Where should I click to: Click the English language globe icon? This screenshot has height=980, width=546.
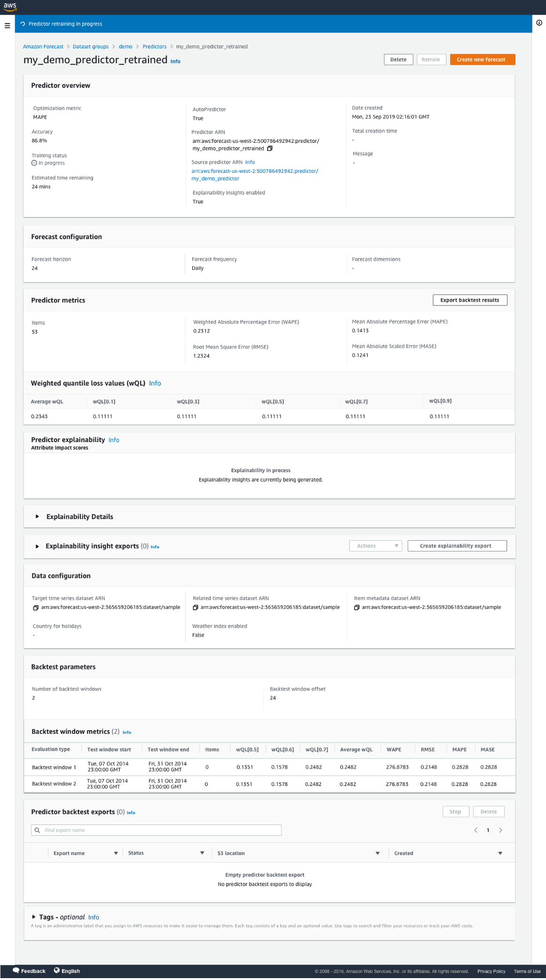coord(57,971)
